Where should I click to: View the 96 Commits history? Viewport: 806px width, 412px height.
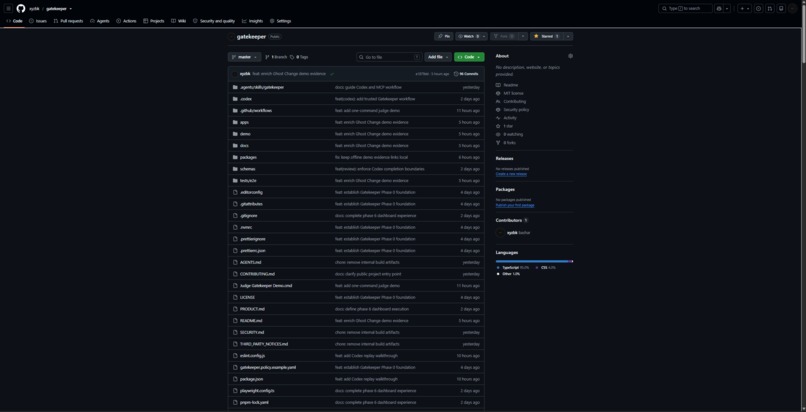pyautogui.click(x=466, y=74)
